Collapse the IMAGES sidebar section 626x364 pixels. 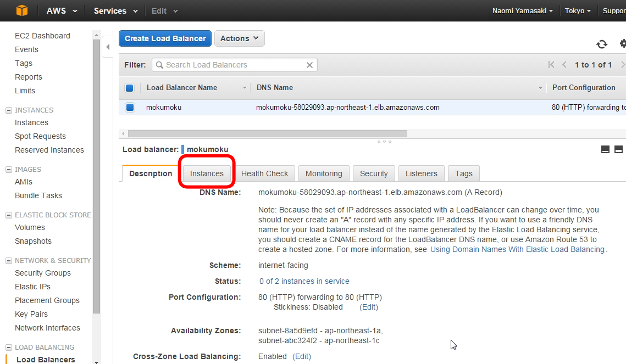coord(8,170)
